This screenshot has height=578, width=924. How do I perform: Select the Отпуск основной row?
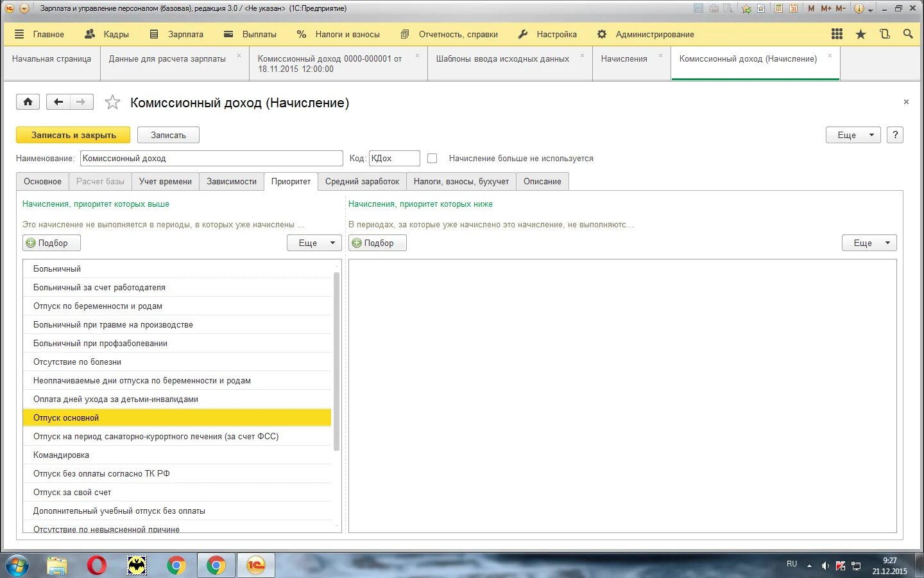(177, 417)
